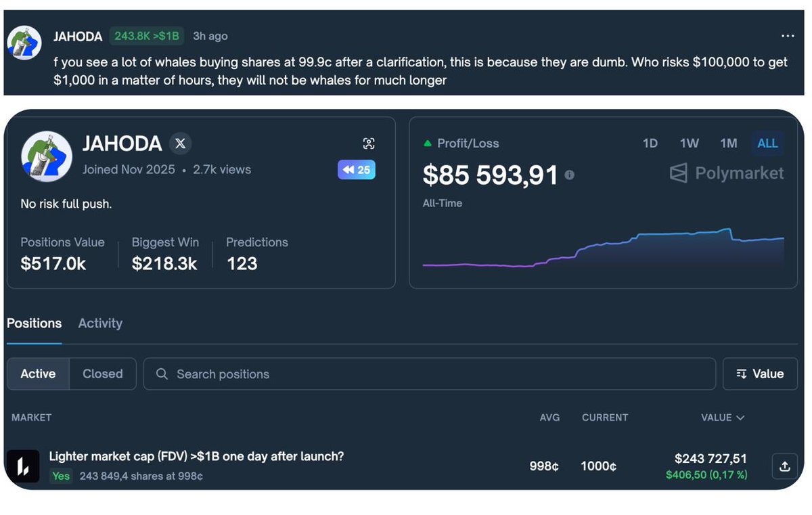Viewport: 812px width, 515px height.
Task: Click the share icon on the Lighter position row
Action: [x=784, y=466]
